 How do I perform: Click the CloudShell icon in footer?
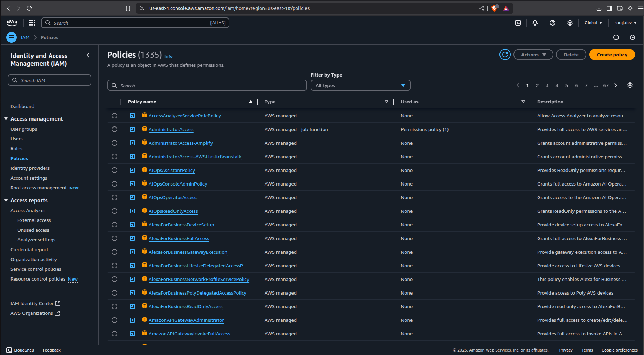coord(9,350)
